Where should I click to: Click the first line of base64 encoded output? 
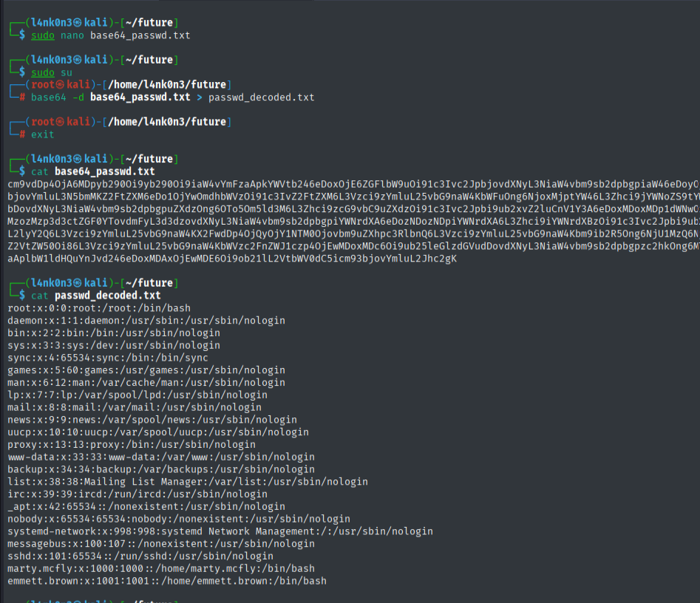[353, 184]
